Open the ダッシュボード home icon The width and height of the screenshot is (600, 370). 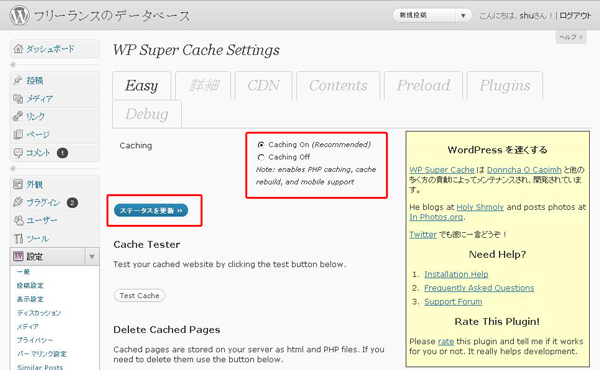point(18,49)
